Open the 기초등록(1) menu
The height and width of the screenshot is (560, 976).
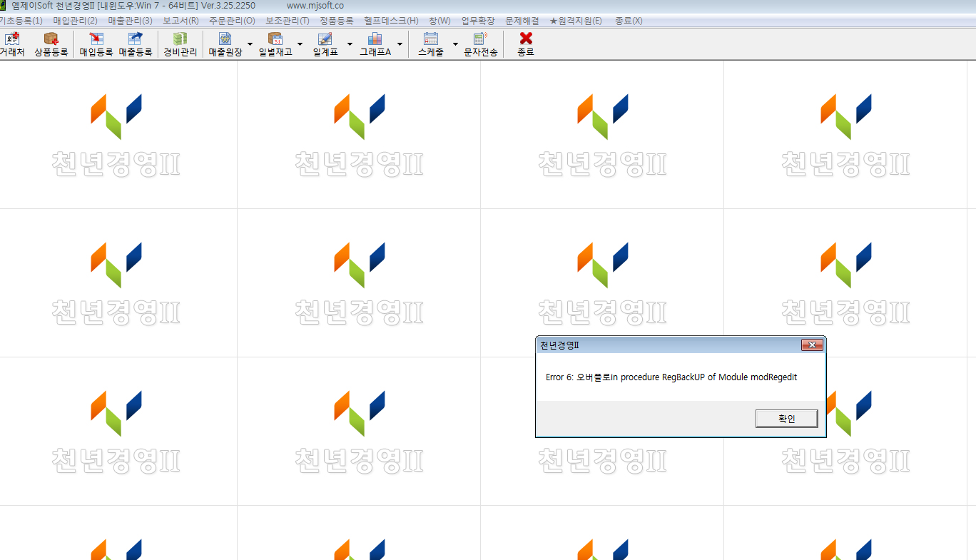point(21,21)
